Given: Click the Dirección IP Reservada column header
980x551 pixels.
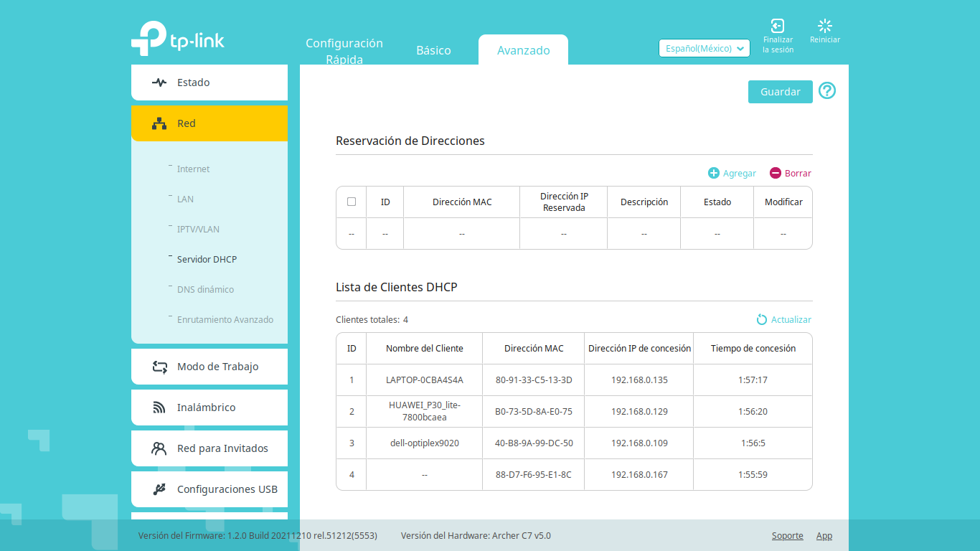Looking at the screenshot, I should (564, 202).
